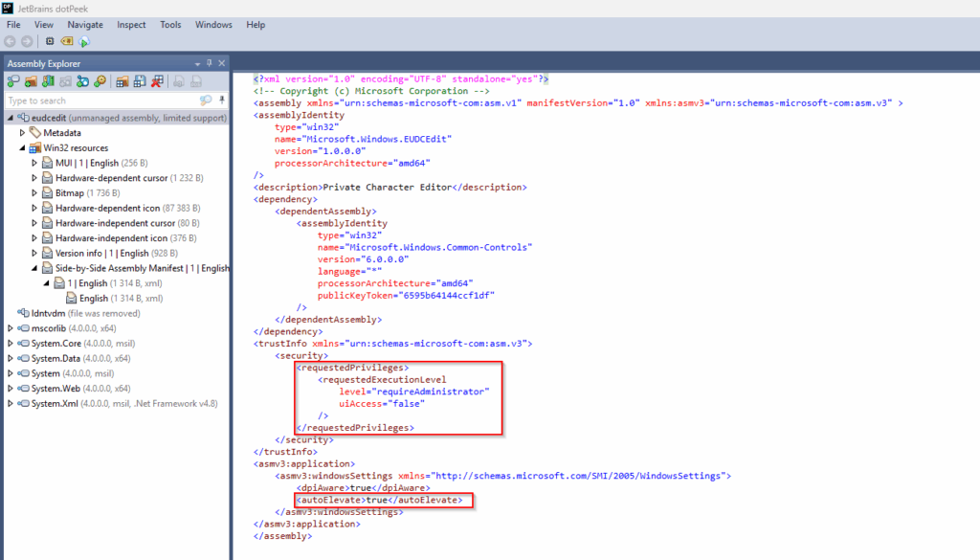Select the Metadata tree item
The width and height of the screenshot is (980, 560).
coord(62,132)
